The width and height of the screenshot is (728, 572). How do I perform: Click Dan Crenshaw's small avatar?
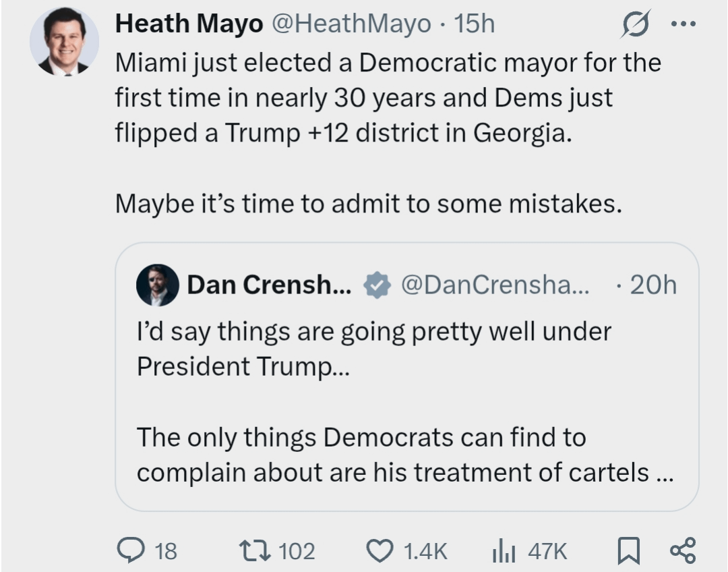157,285
